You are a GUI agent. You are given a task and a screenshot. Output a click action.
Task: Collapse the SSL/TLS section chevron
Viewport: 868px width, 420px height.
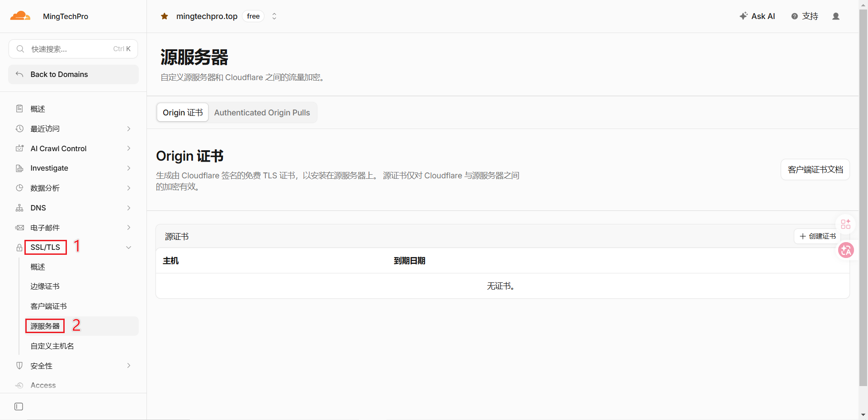128,248
